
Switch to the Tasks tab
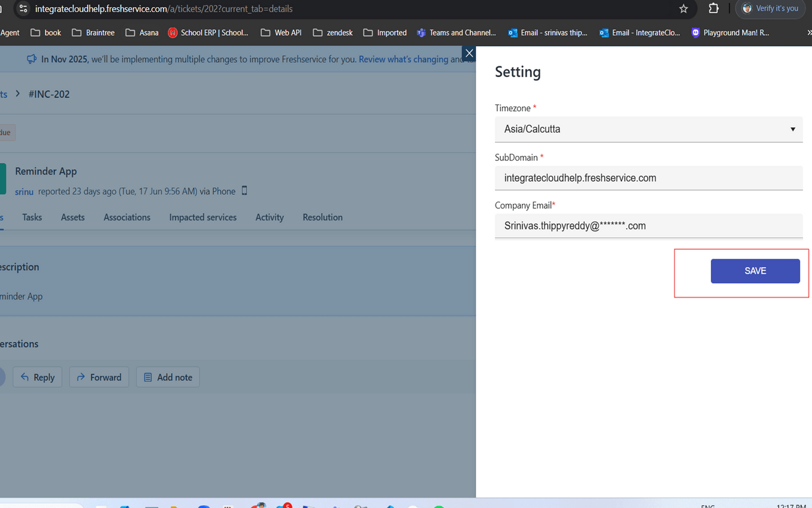coord(32,218)
